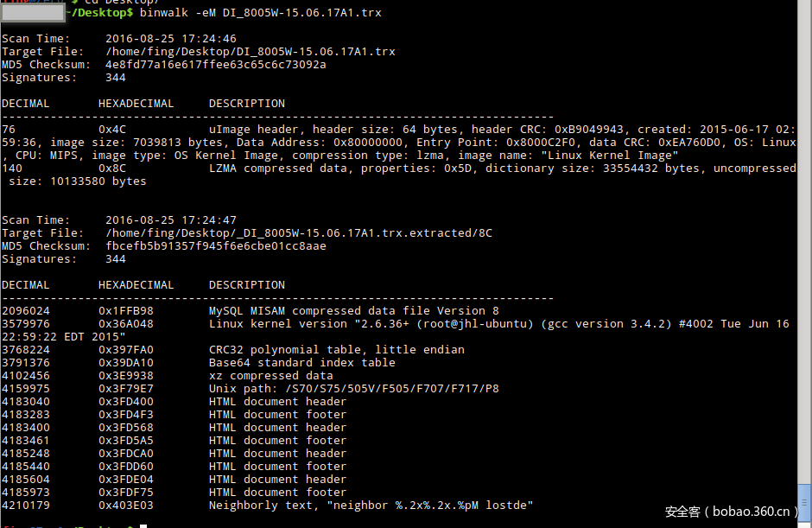The height and width of the screenshot is (528, 812).
Task: Click the hex offset 0x3FD400
Action: 125,402
